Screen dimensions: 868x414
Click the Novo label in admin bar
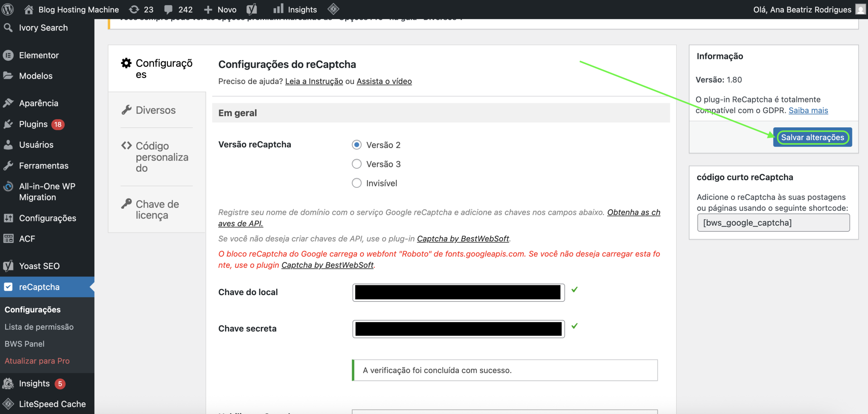(227, 9)
